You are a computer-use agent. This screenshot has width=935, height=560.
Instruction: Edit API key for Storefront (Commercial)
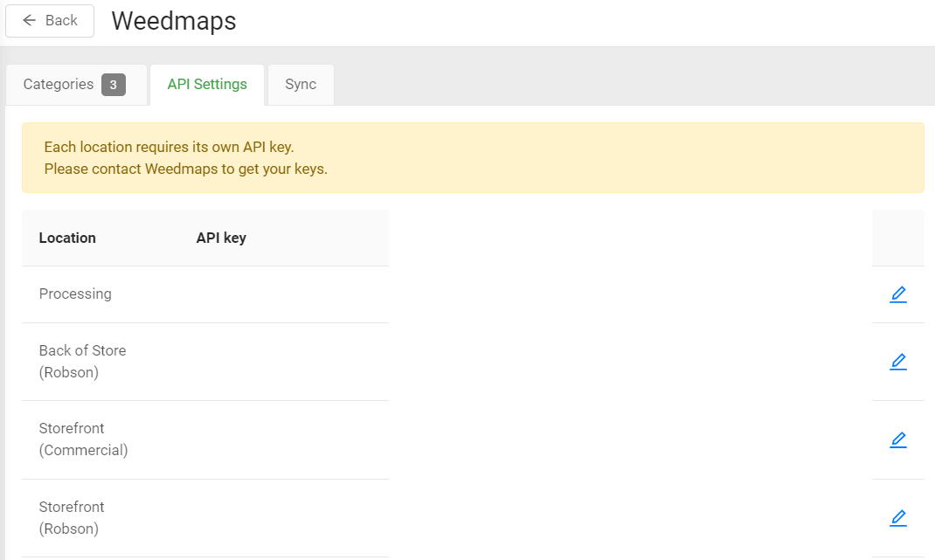click(897, 439)
